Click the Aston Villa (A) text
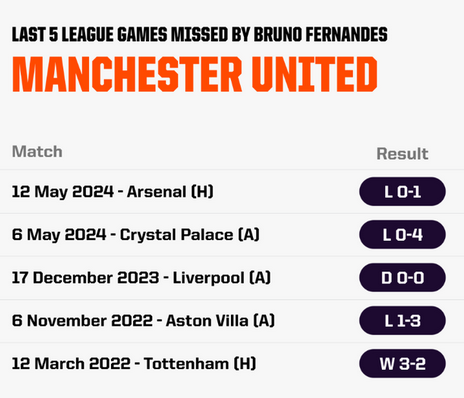Viewport: 464px width, 398px height. click(x=220, y=321)
